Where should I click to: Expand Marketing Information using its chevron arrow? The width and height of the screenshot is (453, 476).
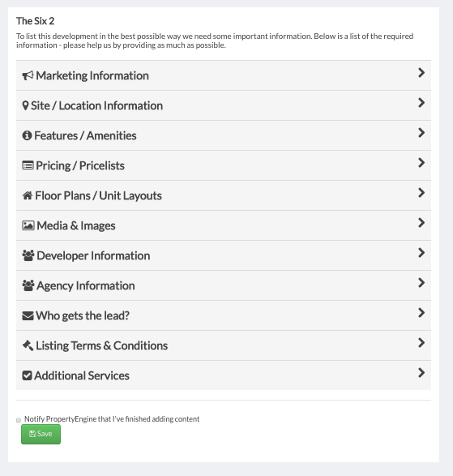pyautogui.click(x=421, y=72)
